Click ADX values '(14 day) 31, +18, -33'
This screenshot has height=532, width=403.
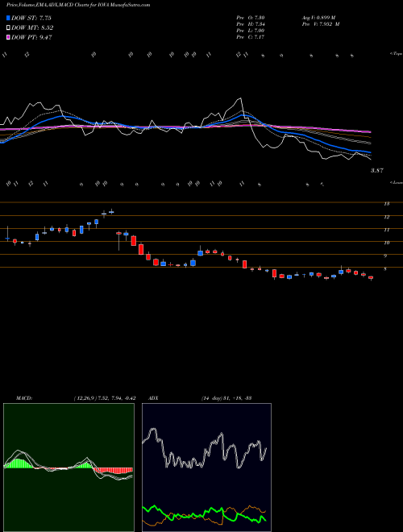coord(226,398)
